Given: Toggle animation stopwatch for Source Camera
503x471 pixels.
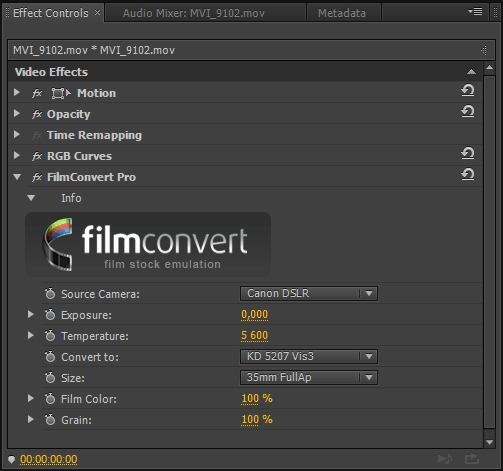Looking at the screenshot, I should [x=50, y=294].
